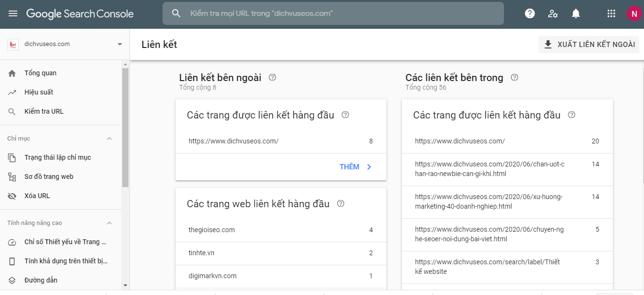Open Tổng quan menu item
The image size is (644, 295).
pyautogui.click(x=61, y=73)
